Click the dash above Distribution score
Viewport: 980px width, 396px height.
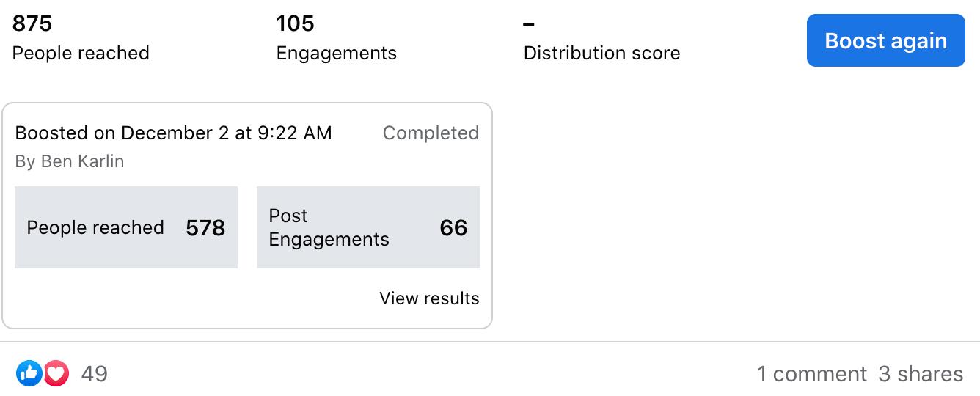pyautogui.click(x=529, y=24)
